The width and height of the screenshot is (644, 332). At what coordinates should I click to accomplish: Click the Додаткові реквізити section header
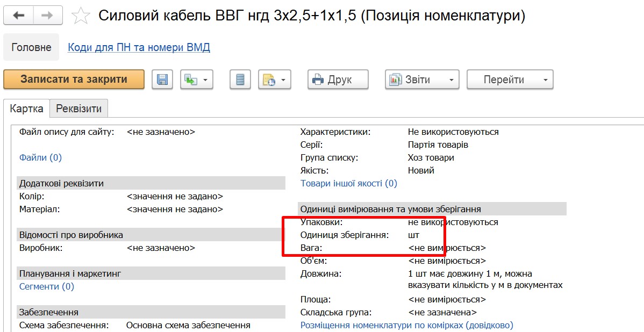pyautogui.click(x=151, y=183)
